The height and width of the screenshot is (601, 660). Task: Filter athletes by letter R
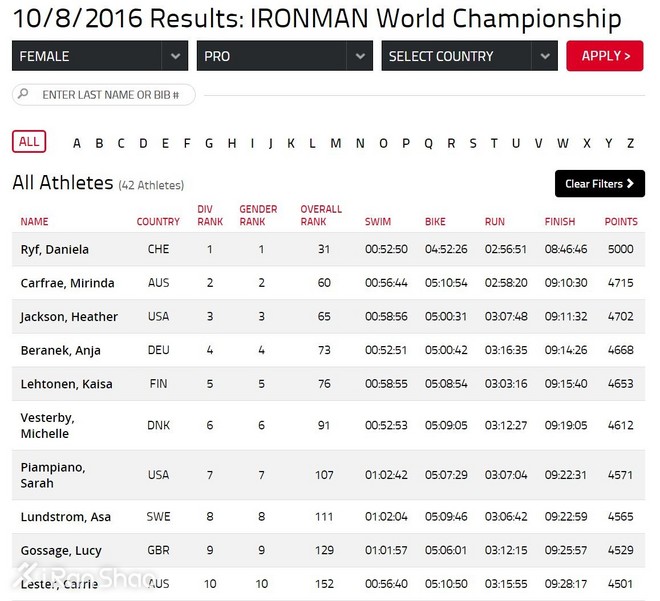tap(451, 143)
